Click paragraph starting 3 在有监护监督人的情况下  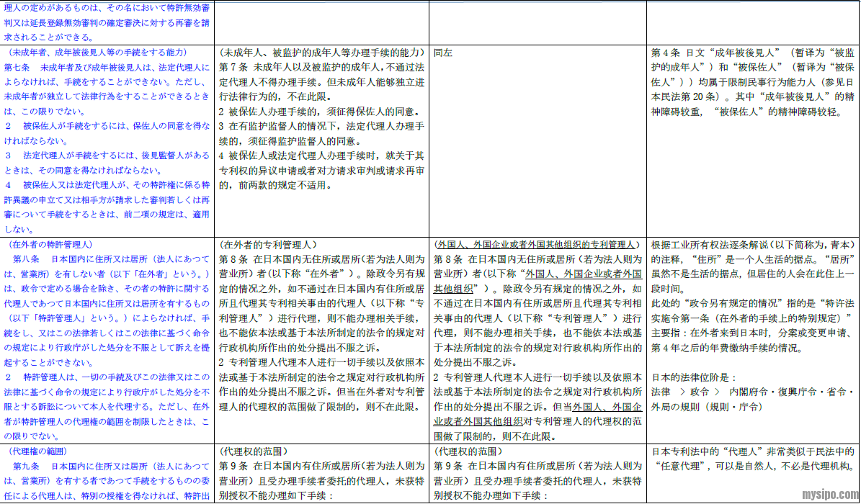(321, 127)
